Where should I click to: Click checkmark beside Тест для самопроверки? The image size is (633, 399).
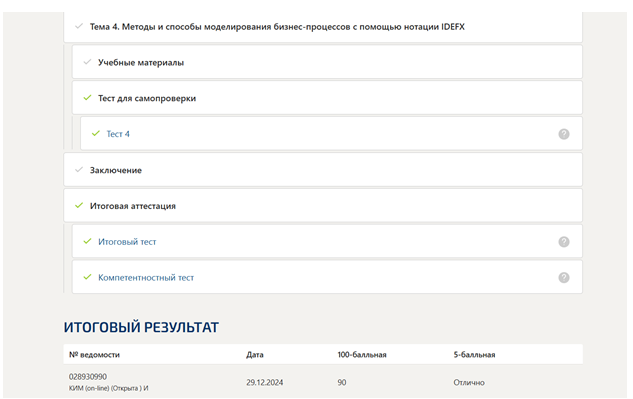point(87,97)
